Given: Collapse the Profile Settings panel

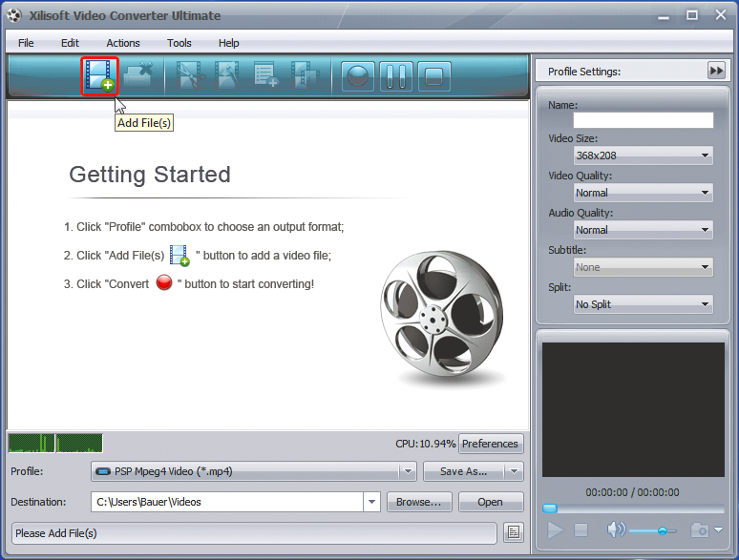Looking at the screenshot, I should 716,72.
